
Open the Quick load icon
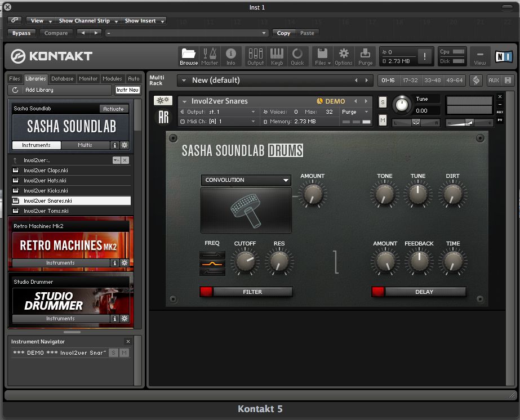[297, 56]
